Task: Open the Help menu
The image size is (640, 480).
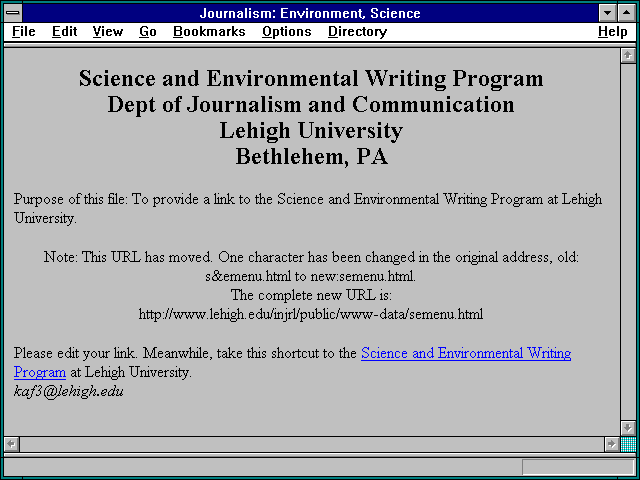Action: 613,31
